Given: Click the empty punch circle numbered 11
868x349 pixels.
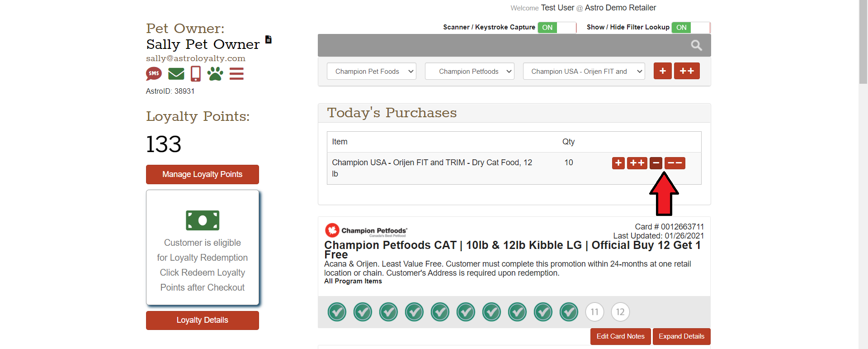Looking at the screenshot, I should (x=594, y=312).
